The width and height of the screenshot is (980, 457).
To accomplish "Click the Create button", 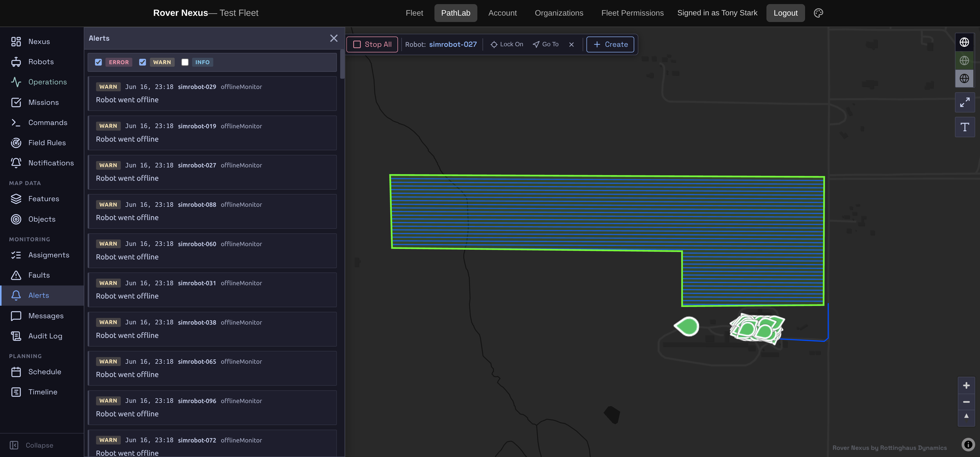I will point(610,44).
